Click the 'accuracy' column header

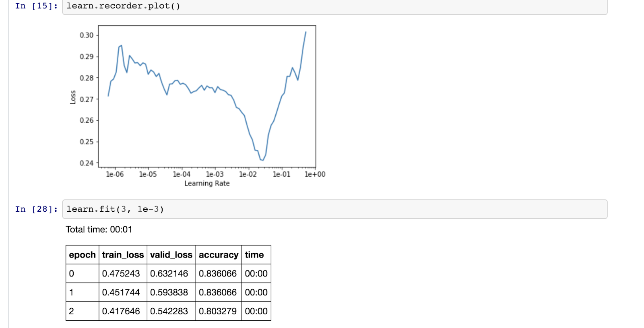point(219,255)
